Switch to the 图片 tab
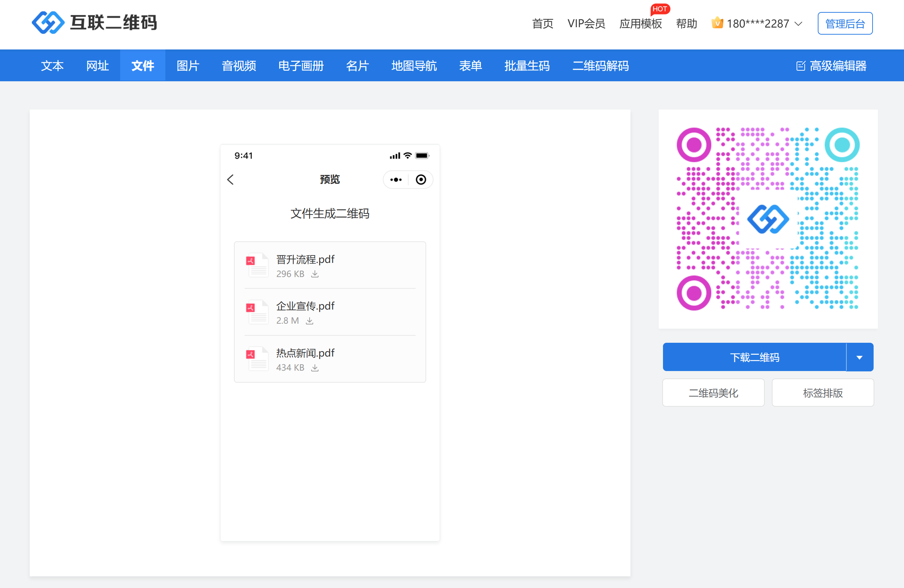This screenshot has width=904, height=588. [x=188, y=66]
